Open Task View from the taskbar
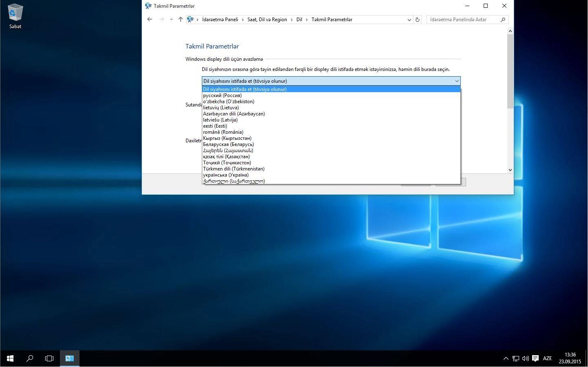588x367 pixels. coord(49,358)
